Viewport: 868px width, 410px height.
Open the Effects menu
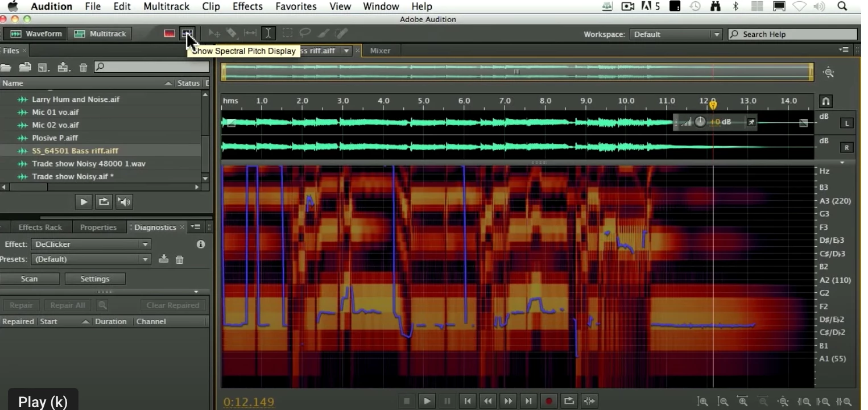(x=247, y=7)
